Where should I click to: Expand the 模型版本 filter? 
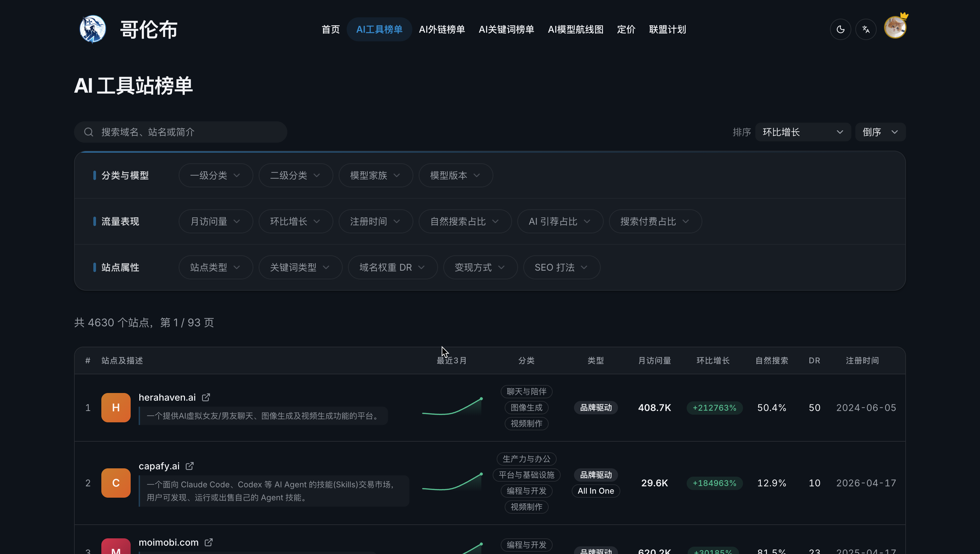click(x=456, y=175)
